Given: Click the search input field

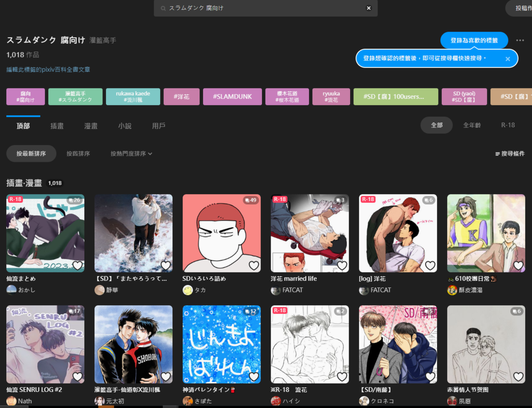Looking at the screenshot, I should pyautogui.click(x=265, y=8).
